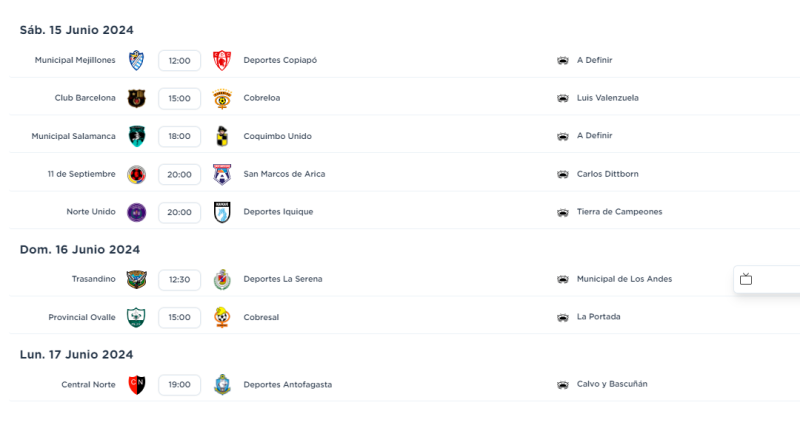Click the Deportes Copiapó team crest

(x=222, y=60)
